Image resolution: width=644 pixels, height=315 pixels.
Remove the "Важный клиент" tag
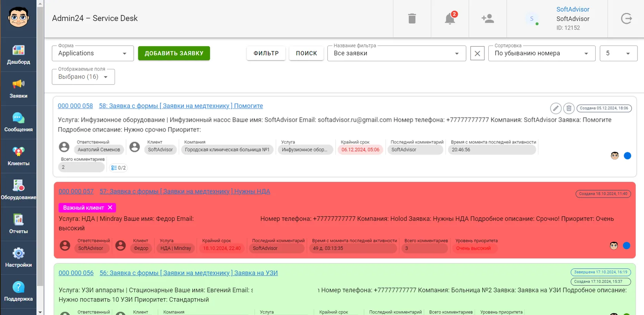click(x=110, y=207)
